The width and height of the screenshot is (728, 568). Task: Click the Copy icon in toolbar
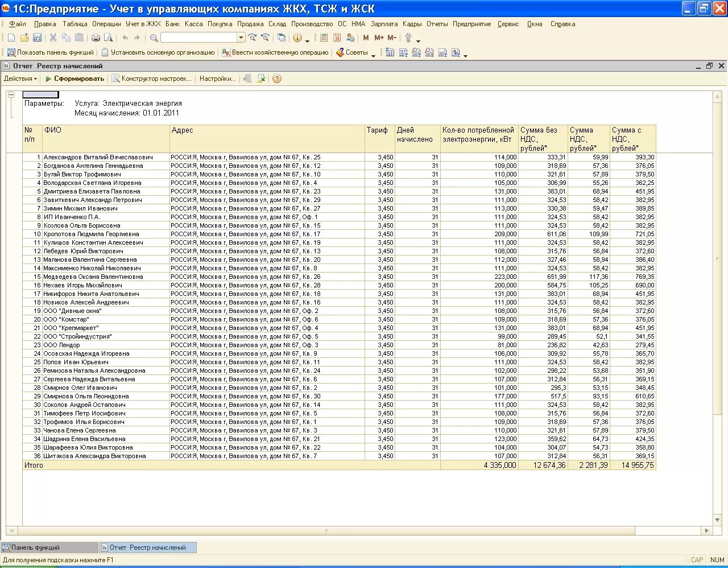coord(66,38)
